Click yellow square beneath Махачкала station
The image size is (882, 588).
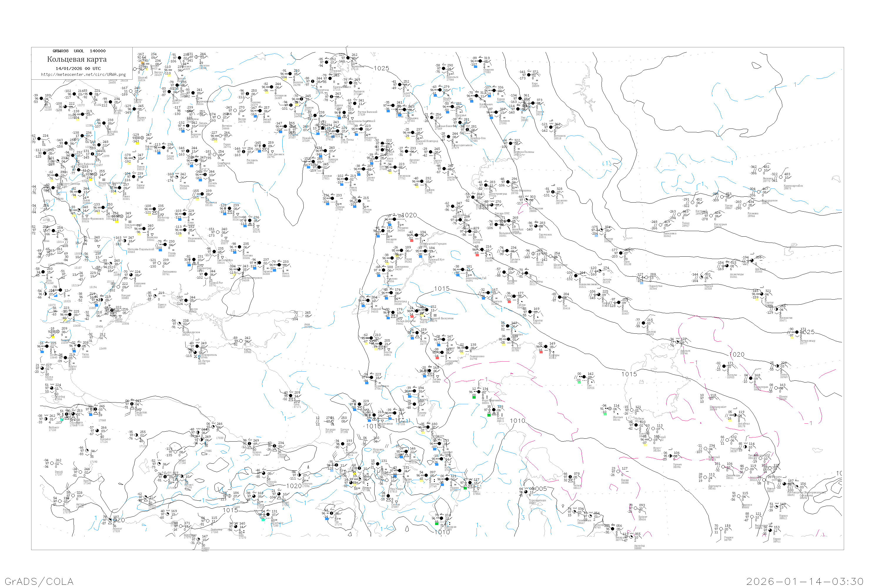click(423, 433)
